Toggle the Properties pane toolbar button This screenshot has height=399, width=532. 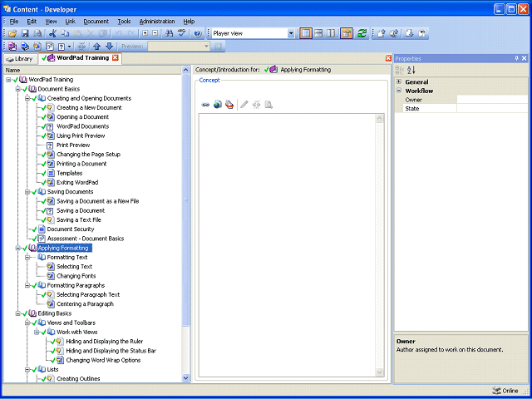click(347, 33)
